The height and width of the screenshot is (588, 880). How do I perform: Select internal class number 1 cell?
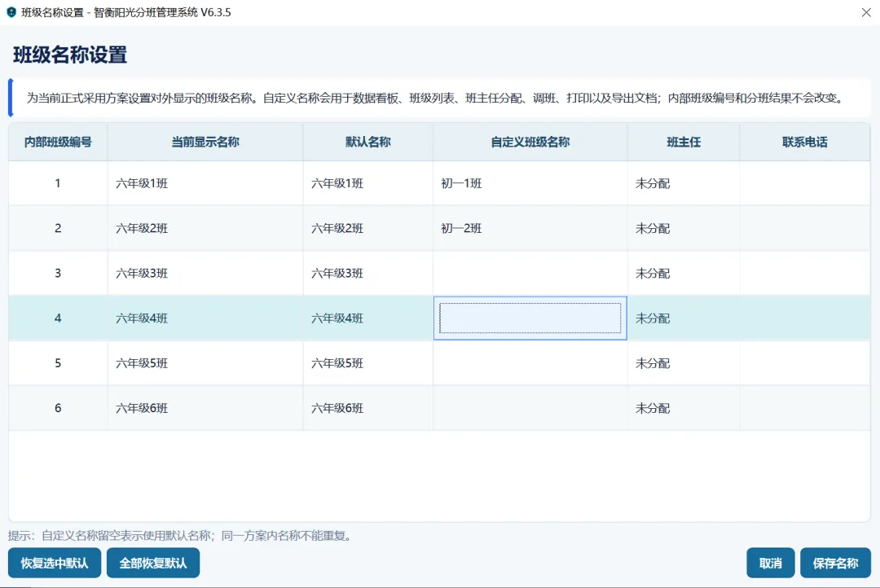[58, 183]
